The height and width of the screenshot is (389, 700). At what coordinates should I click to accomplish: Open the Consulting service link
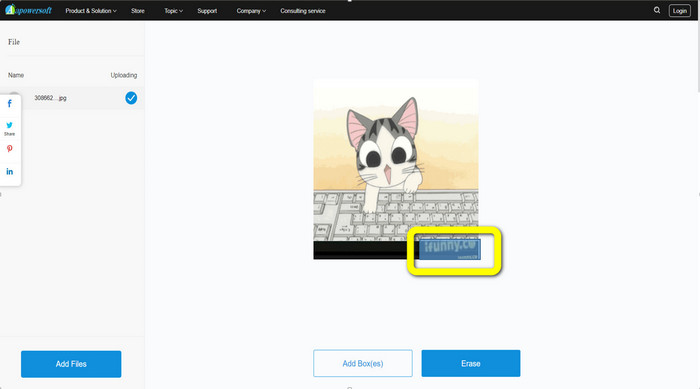pyautogui.click(x=303, y=11)
